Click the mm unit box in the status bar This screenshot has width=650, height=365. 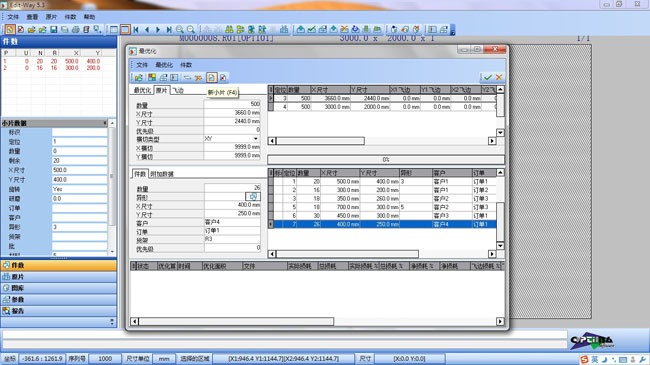pos(164,359)
